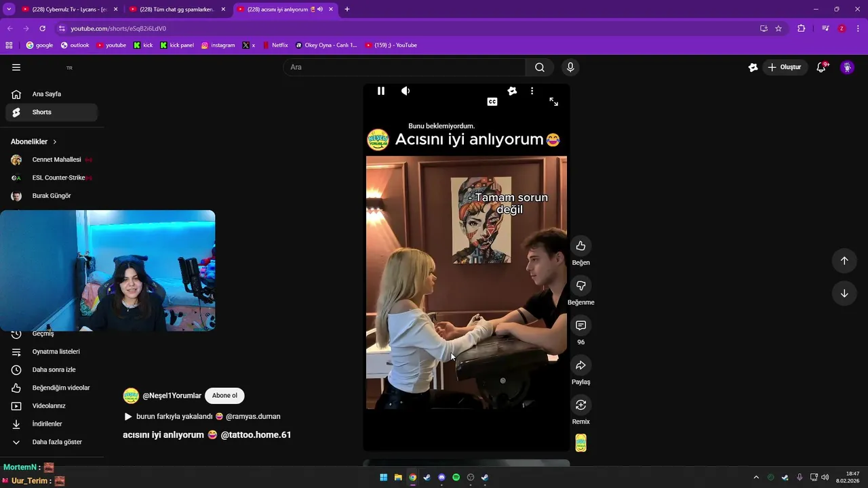868x488 pixels.
Task: Open the kick panel bookmark
Action: coord(177,45)
